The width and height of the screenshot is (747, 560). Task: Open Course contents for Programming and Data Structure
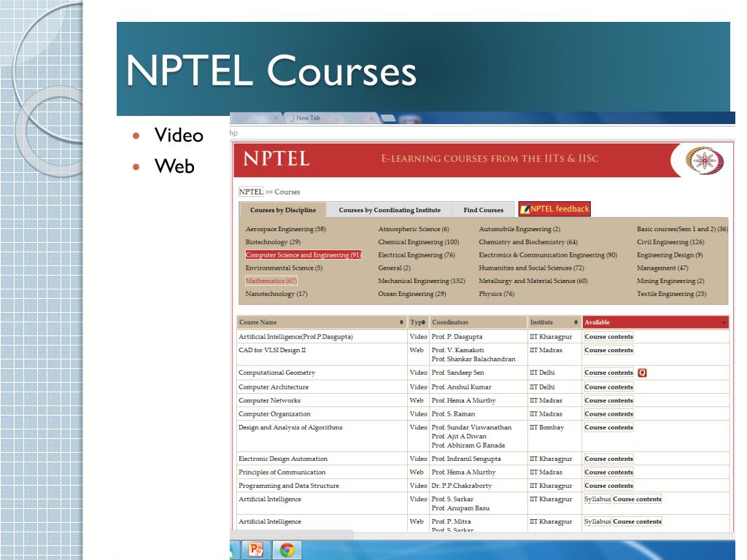[609, 486]
